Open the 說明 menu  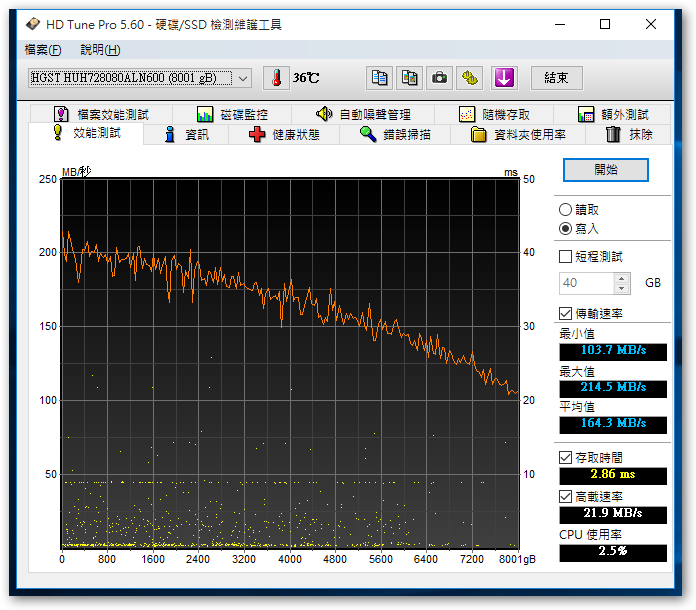[x=100, y=50]
